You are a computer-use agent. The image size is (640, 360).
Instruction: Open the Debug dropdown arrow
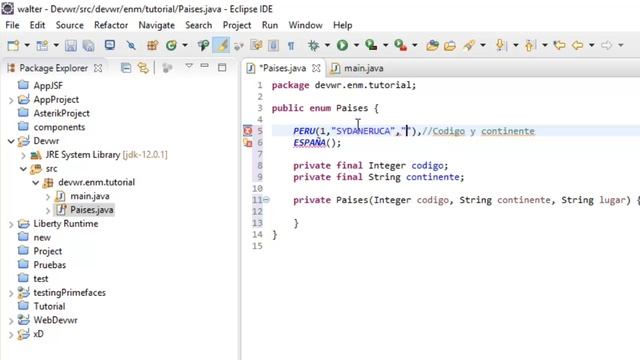coord(327,45)
